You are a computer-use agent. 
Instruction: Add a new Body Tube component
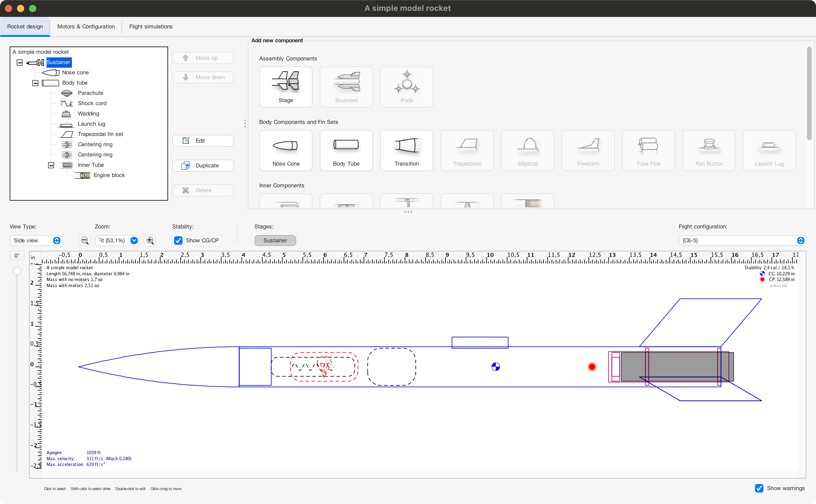click(346, 151)
